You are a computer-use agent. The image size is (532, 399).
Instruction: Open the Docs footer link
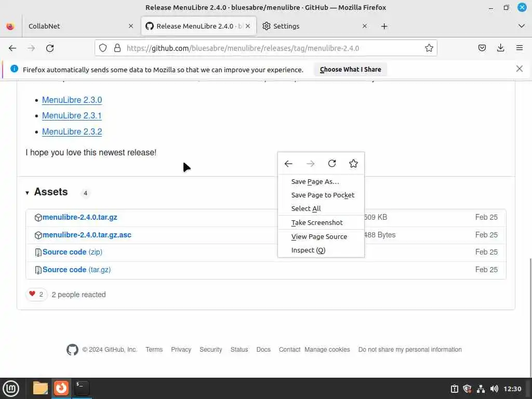click(x=263, y=350)
